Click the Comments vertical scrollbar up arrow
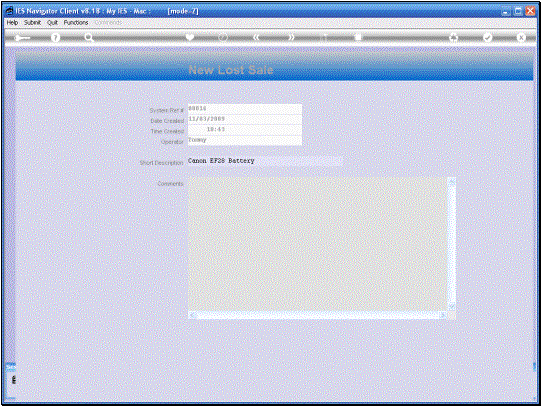Image resolution: width=541 pixels, height=406 pixels. click(x=452, y=181)
